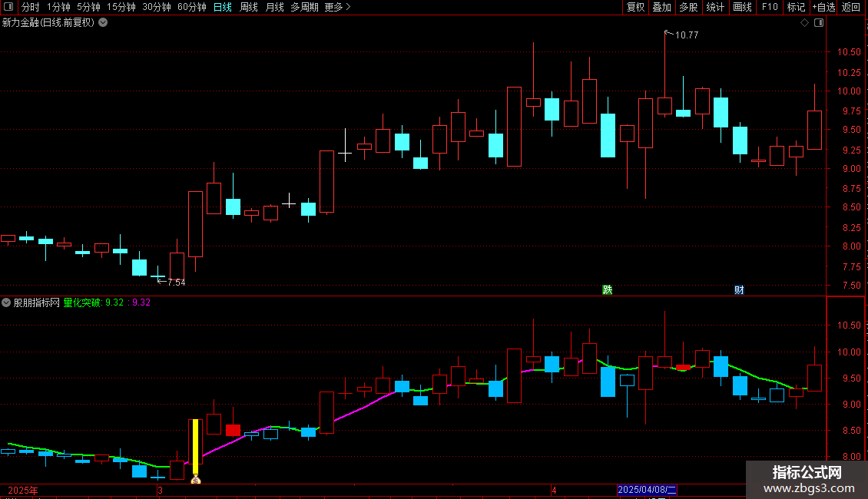
Task: Click the 10.77 high price label
Action: tap(687, 35)
